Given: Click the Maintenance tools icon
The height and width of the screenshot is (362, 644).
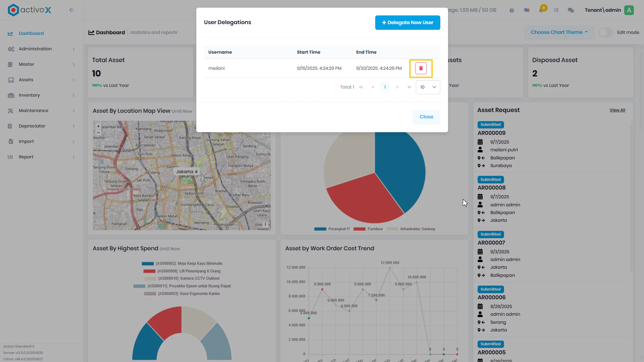Looking at the screenshot, I should pos(10,111).
